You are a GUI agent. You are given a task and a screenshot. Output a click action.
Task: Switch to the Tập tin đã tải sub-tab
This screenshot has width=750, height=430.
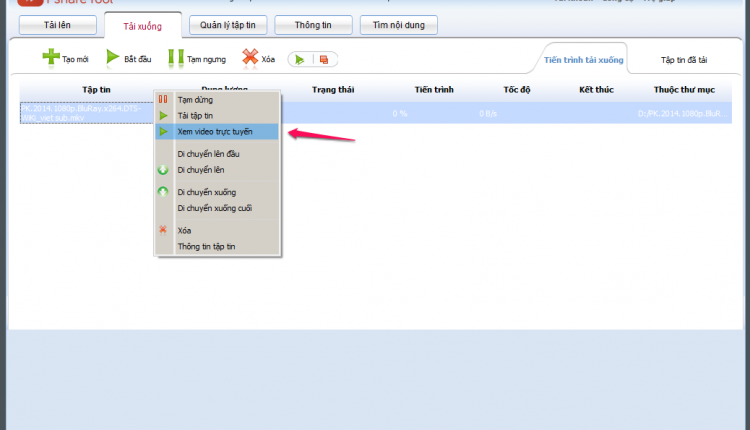click(684, 60)
